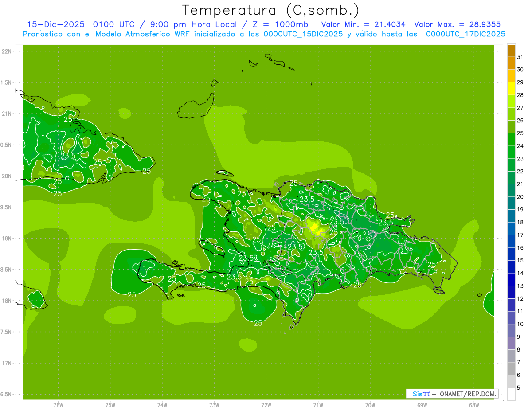
Task: Click the "71W" longitude axis label
Action: coord(318,405)
